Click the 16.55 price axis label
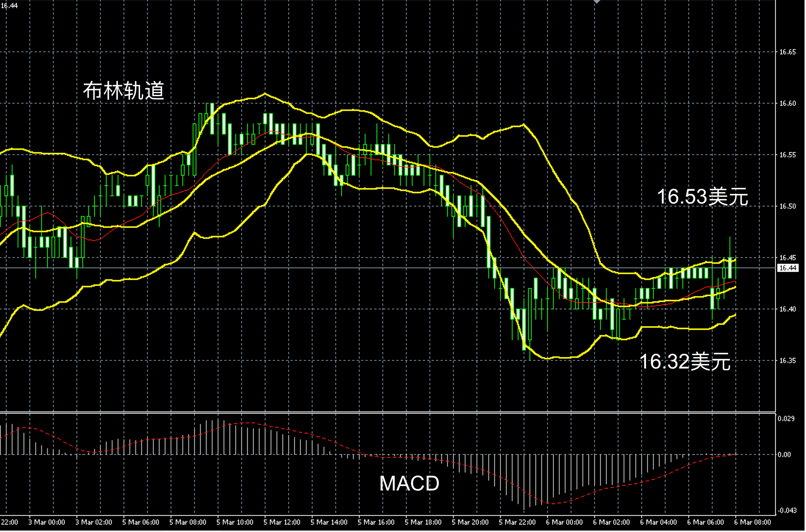Image resolution: width=806 pixels, height=532 pixels. click(788, 155)
